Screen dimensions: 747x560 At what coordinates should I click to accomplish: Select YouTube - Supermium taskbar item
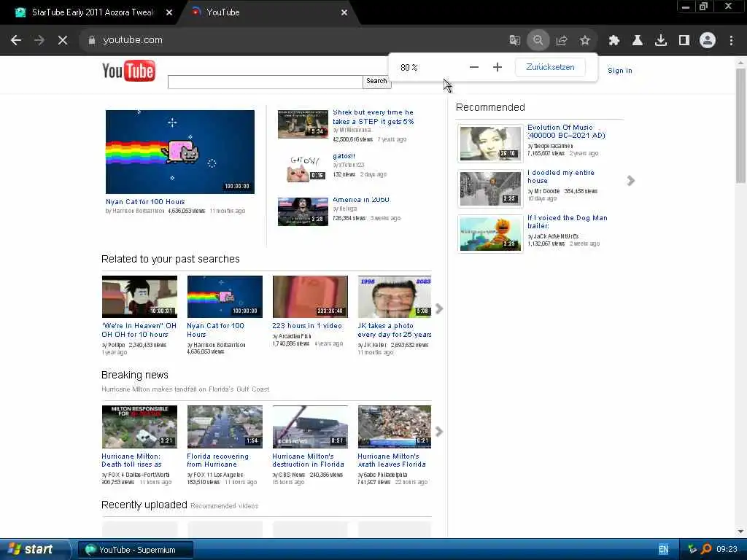pos(135,550)
